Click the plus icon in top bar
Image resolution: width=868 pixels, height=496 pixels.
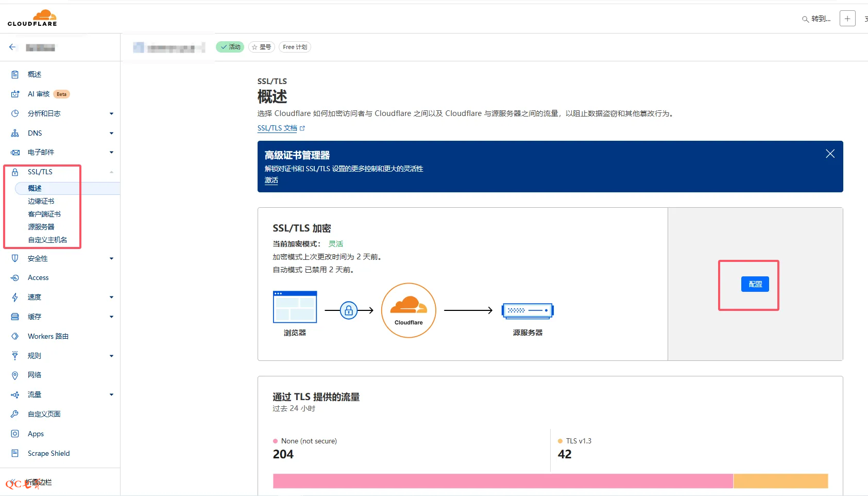pos(847,19)
